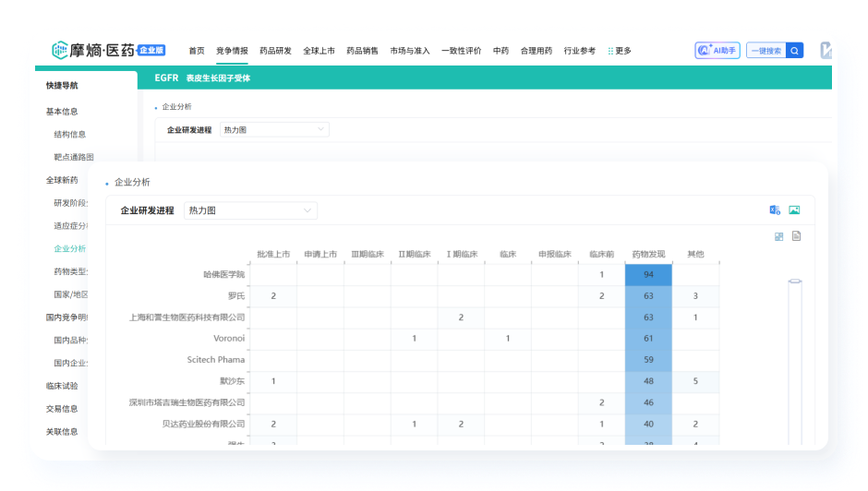Click the 5 in 默沙东's 其他 column
The width and height of the screenshot is (868, 491).
(x=695, y=381)
